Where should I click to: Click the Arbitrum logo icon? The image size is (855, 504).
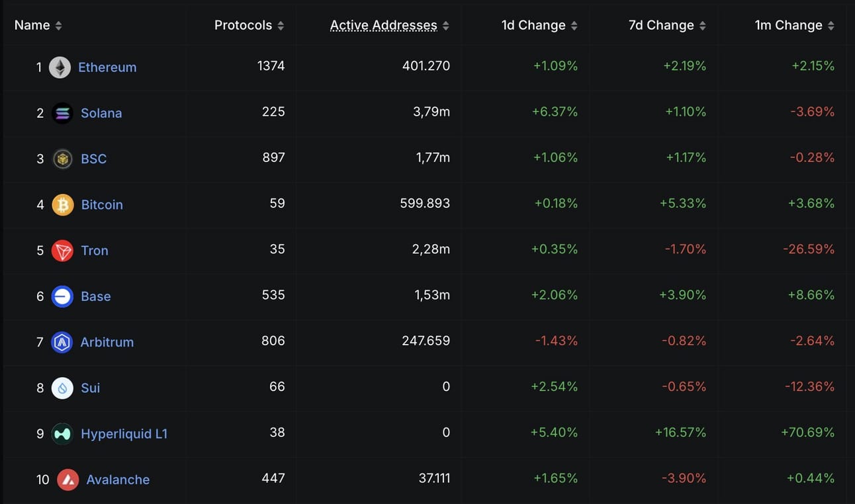tap(62, 342)
